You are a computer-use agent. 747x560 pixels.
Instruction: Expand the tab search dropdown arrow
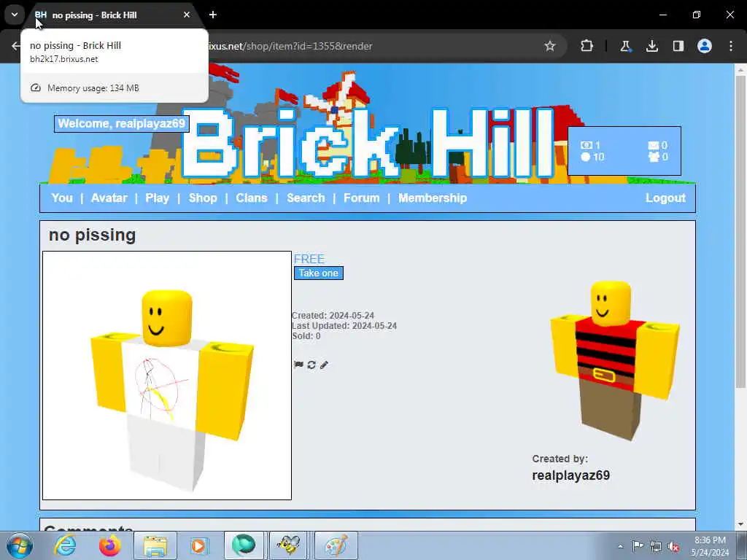(15, 15)
